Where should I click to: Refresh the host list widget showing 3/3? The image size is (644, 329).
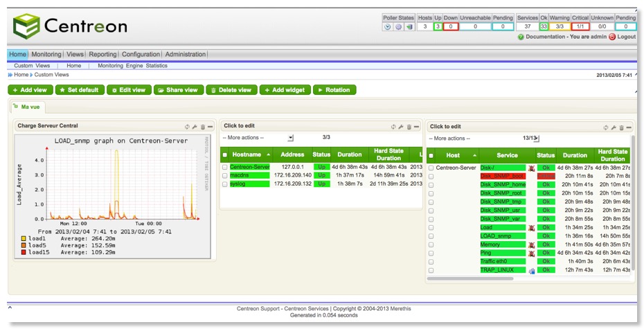[393, 127]
